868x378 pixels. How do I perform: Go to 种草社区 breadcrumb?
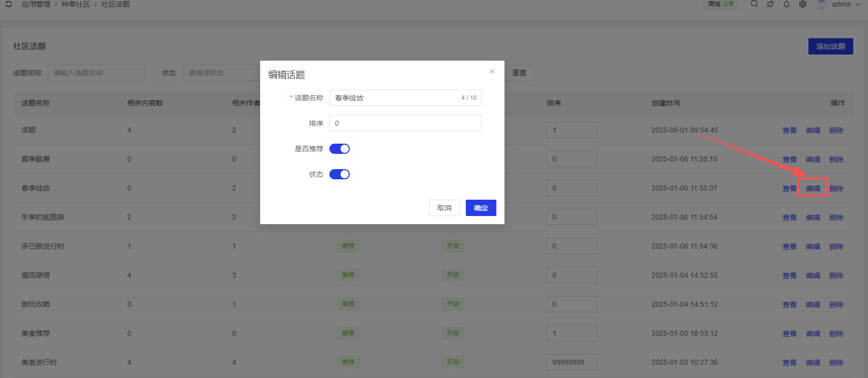pos(76,4)
